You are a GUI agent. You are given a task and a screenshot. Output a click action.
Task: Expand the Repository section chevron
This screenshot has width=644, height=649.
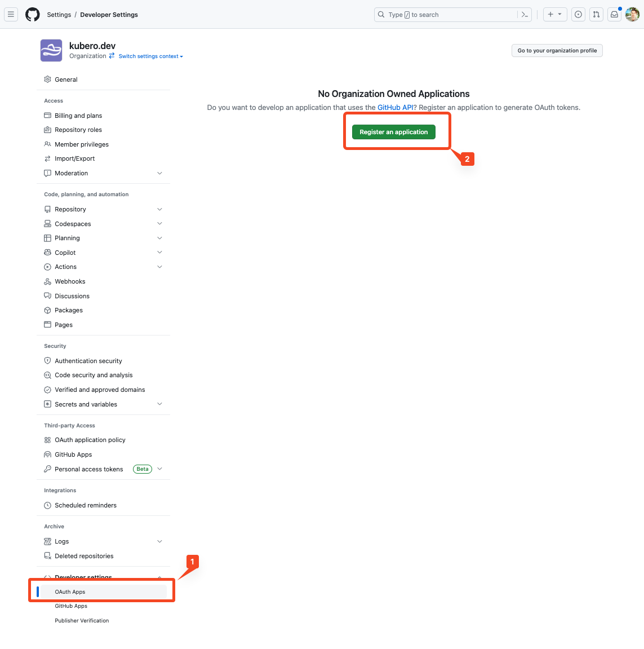(159, 209)
